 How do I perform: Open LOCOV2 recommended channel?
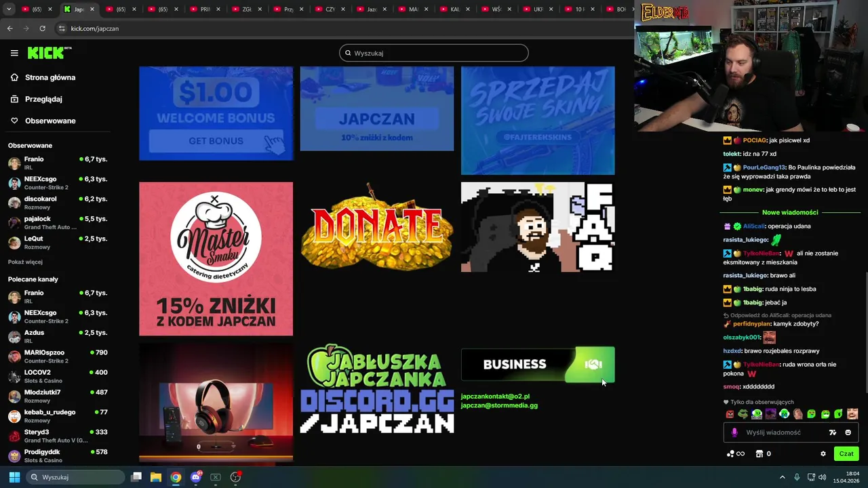point(58,376)
